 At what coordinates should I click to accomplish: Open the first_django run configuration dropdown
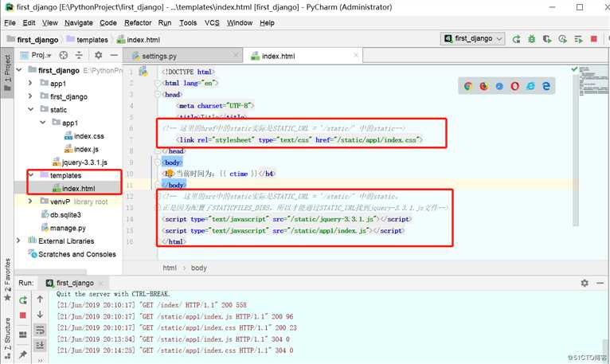click(x=473, y=38)
